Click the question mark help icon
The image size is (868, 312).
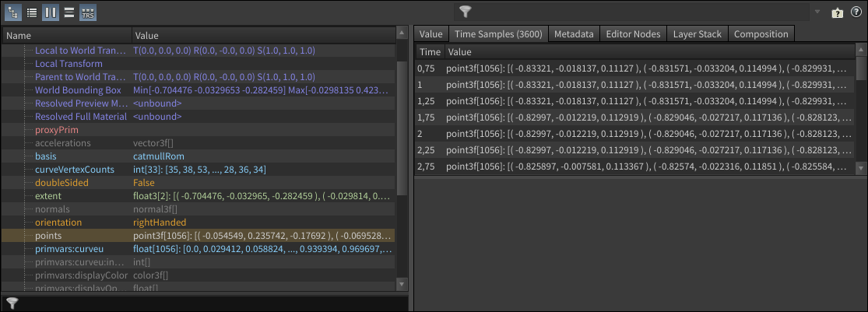(x=856, y=12)
